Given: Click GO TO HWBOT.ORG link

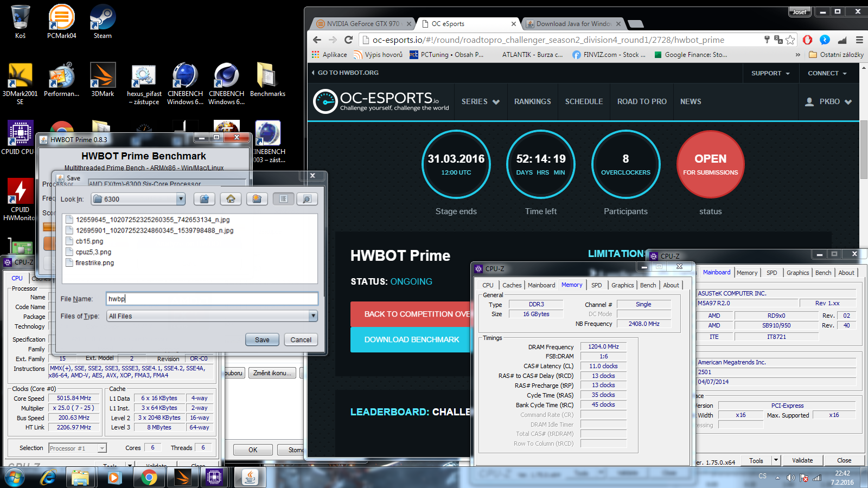Looking at the screenshot, I should (x=345, y=73).
